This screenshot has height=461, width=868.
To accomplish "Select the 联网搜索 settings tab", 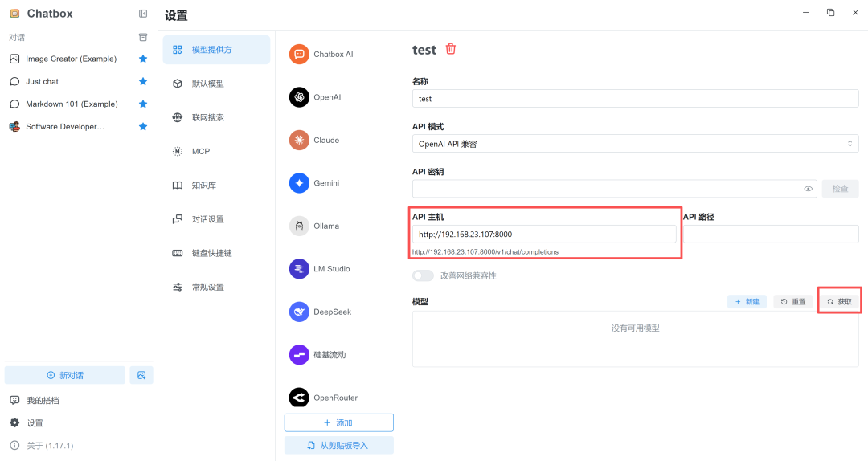I will point(216,117).
